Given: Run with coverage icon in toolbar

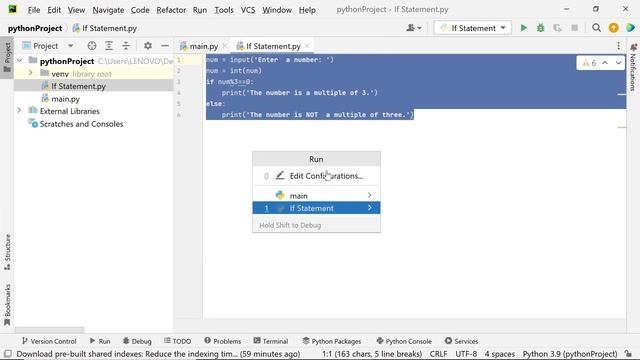Looking at the screenshot, I should pyautogui.click(x=557, y=28).
